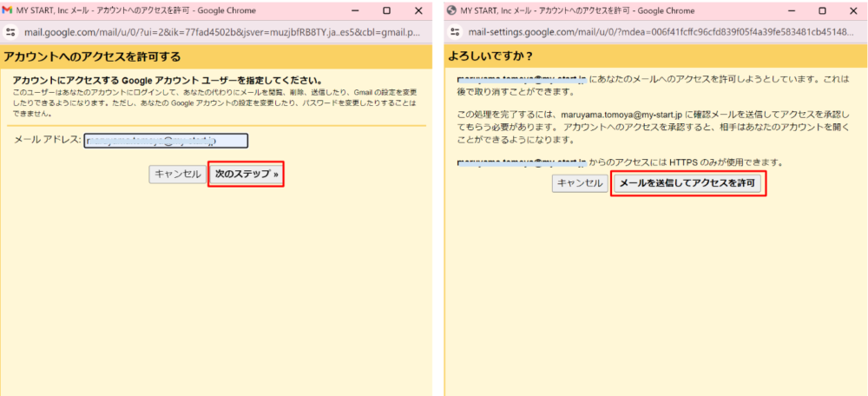The width and height of the screenshot is (868, 396).
Task: Click the よろしいですか？ heading
Action: click(x=490, y=57)
